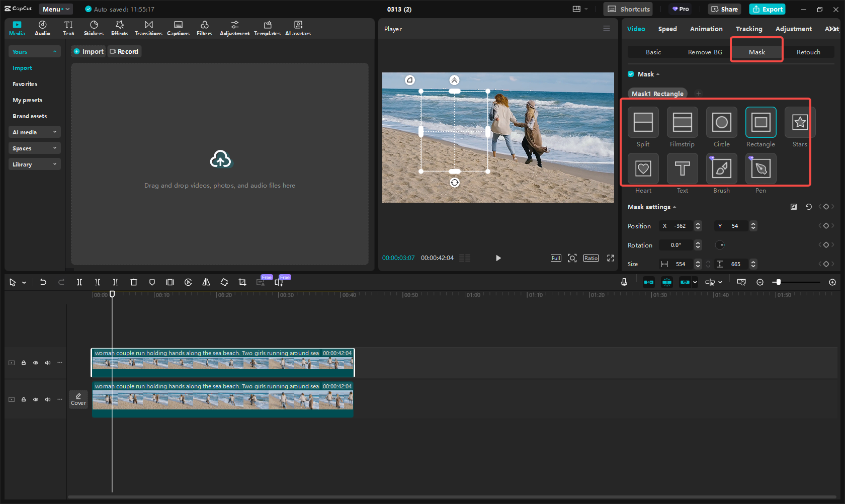Select the Brush mask tool
The height and width of the screenshot is (504, 845).
(x=721, y=169)
